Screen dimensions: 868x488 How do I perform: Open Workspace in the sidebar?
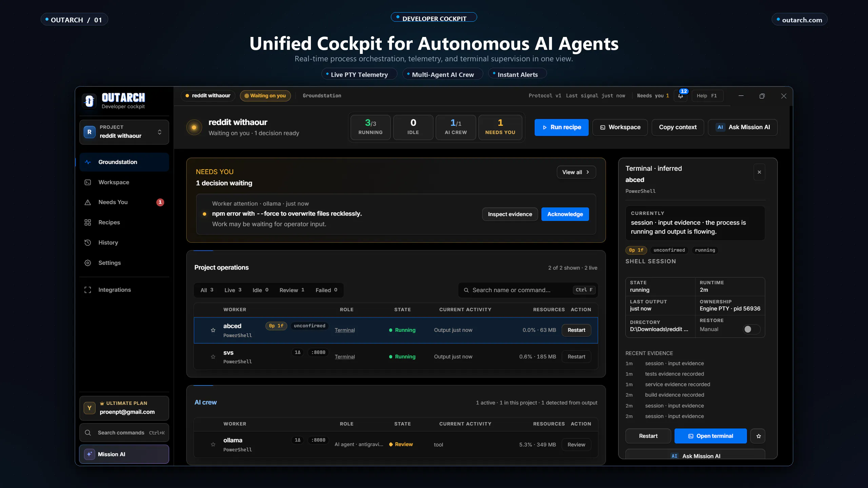coord(124,182)
